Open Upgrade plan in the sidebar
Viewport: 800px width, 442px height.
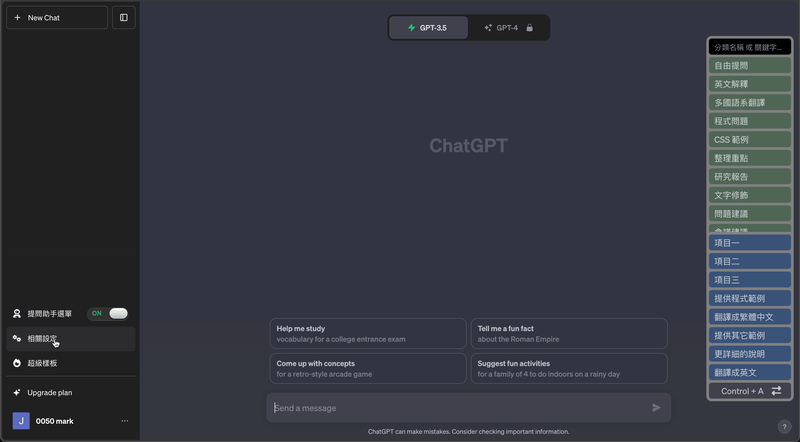coord(70,392)
